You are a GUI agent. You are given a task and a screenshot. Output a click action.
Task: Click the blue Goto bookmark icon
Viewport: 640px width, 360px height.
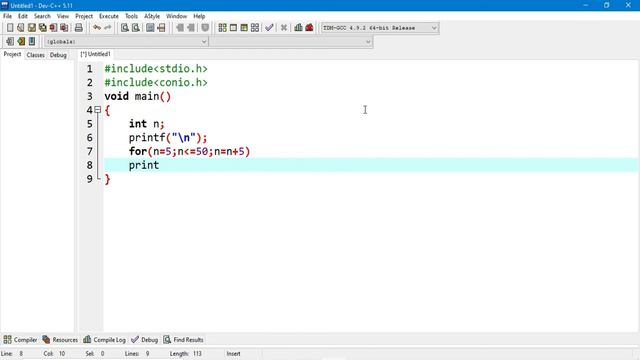pyautogui.click(x=32, y=42)
